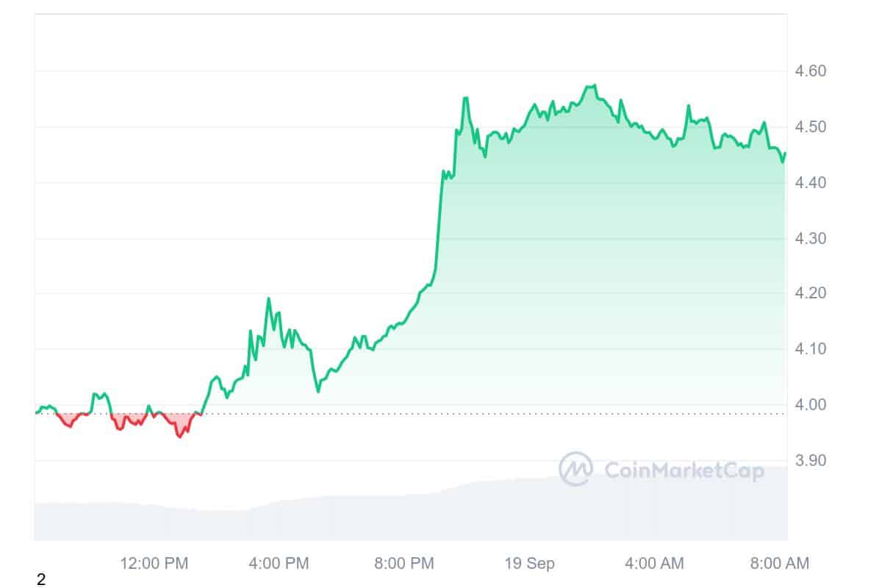
Task: Click the highest peak of the green price line
Action: (594, 85)
